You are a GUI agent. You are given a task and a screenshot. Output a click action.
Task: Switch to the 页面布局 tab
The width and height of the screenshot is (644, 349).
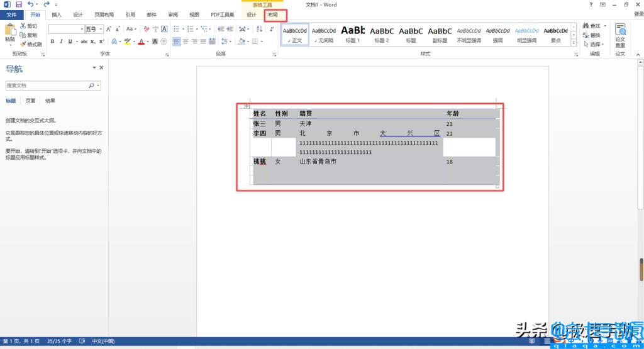[104, 15]
